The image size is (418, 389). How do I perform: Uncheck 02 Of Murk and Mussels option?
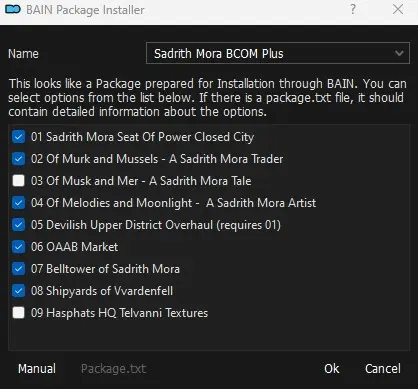coord(18,159)
